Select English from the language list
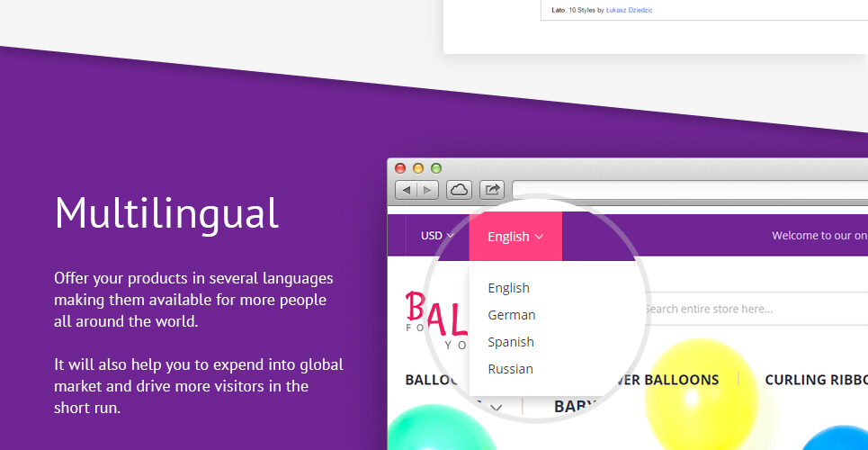 pos(508,288)
